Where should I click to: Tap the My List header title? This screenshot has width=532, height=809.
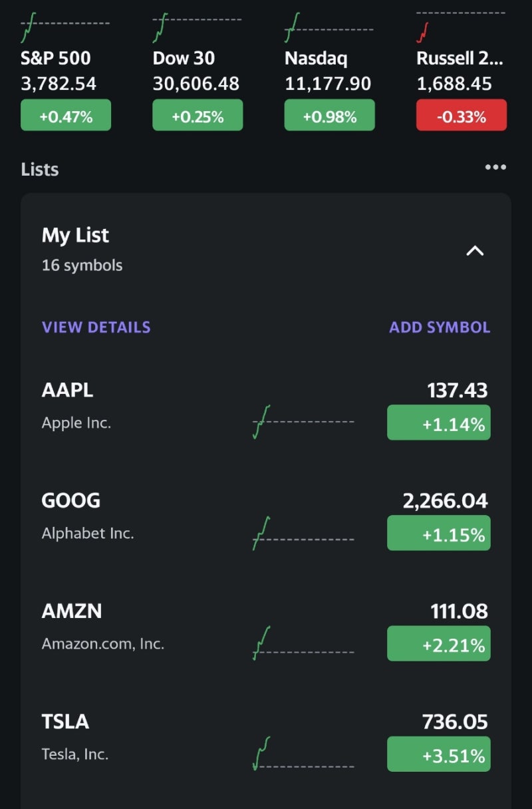click(75, 236)
